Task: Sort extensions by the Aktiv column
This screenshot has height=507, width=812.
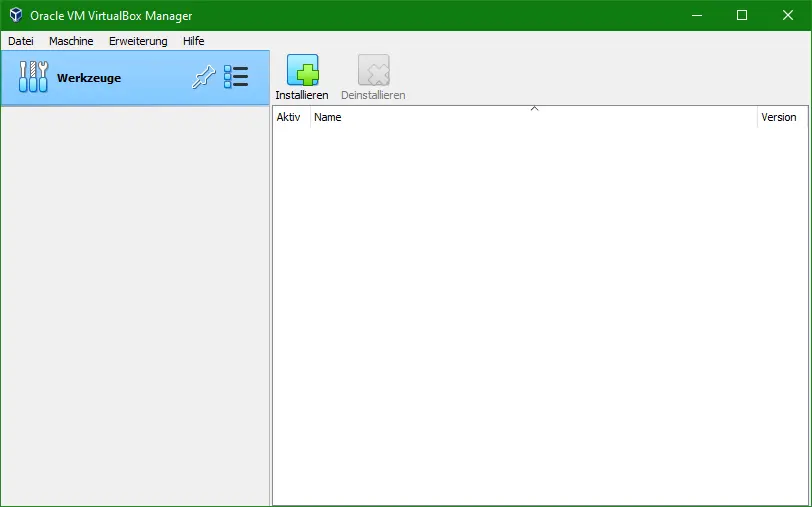Action: click(x=289, y=117)
